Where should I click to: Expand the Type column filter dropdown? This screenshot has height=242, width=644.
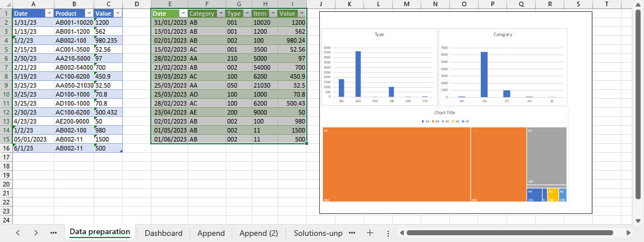tap(246, 13)
